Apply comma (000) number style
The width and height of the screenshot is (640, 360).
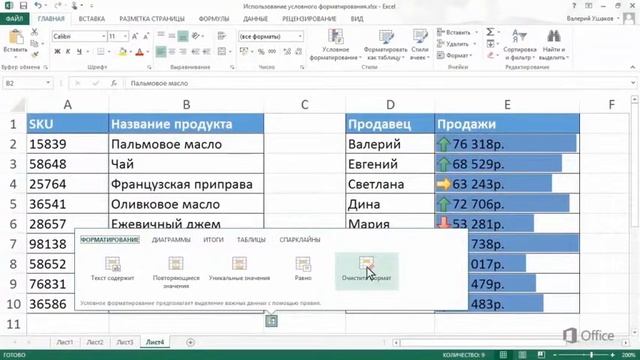(272, 51)
